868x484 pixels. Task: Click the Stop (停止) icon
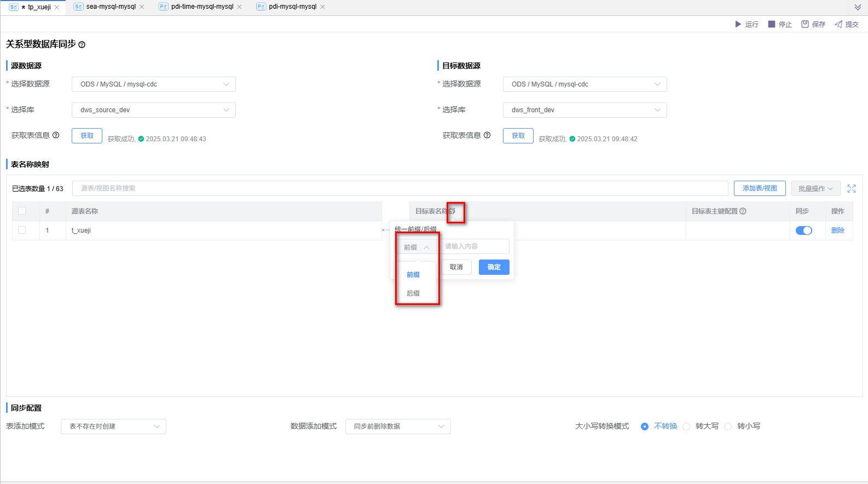coord(772,24)
